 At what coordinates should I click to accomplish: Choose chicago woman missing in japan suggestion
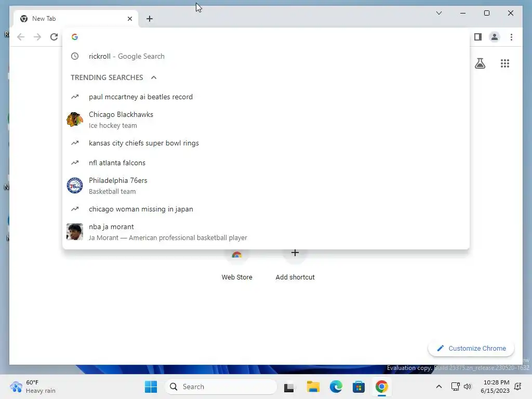[x=266, y=209]
